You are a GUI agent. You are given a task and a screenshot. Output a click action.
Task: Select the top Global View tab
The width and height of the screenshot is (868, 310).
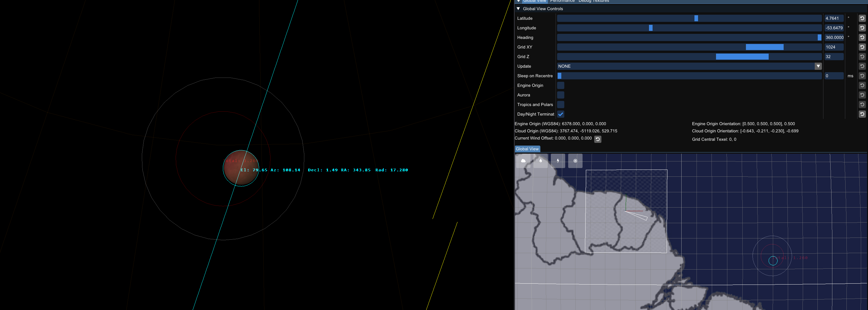tap(534, 1)
